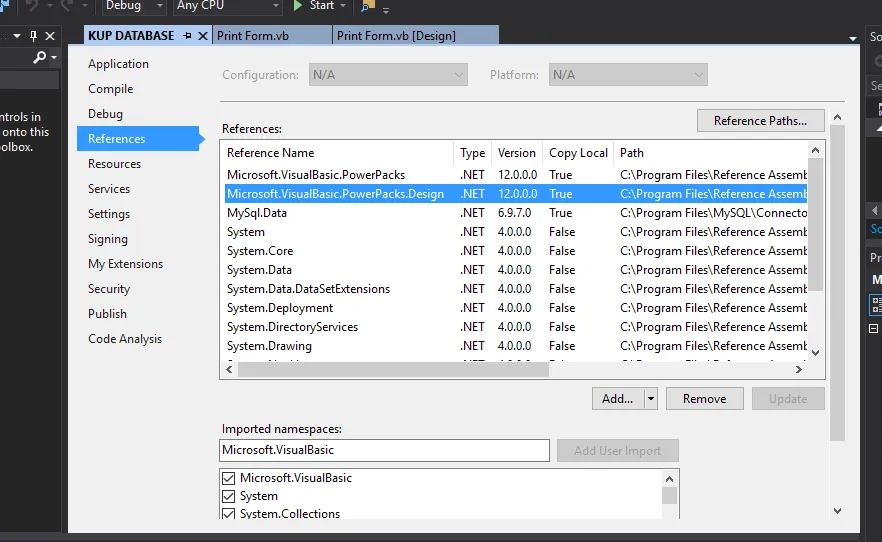Select the System.Deployment reference row
Screen dimensions: 882x542
516,308
